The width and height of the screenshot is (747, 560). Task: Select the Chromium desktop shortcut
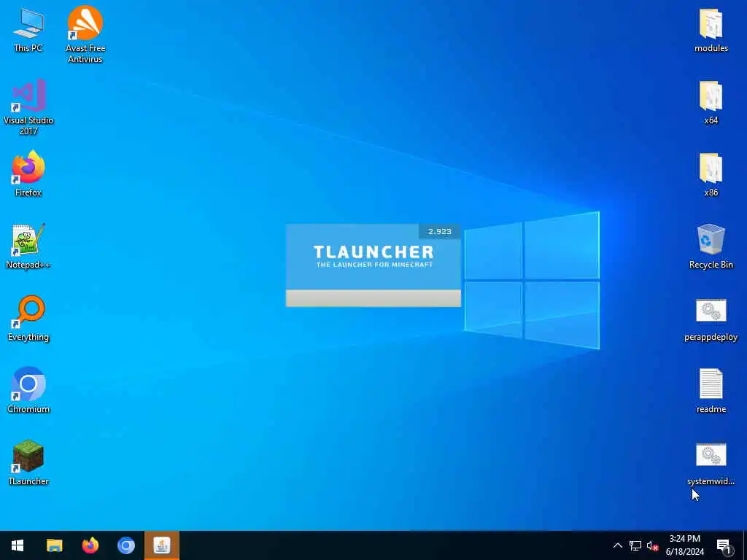click(x=28, y=391)
